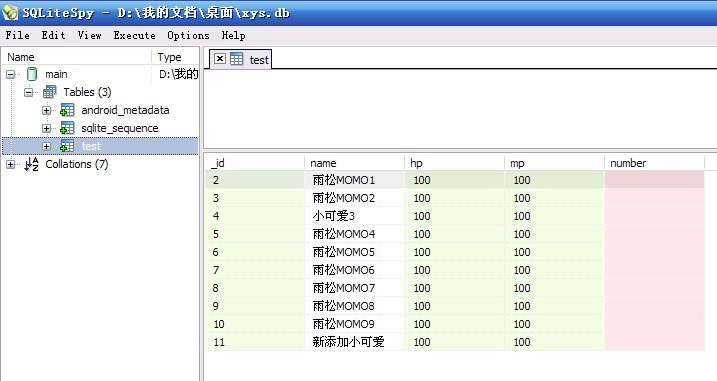Click the Tables (3) group icon
This screenshot has width=717, height=381.
click(x=49, y=92)
